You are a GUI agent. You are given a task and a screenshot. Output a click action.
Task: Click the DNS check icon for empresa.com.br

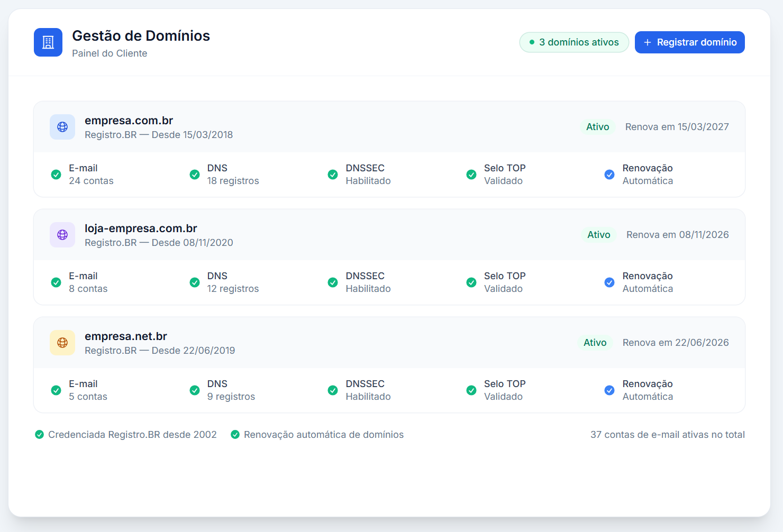point(194,175)
